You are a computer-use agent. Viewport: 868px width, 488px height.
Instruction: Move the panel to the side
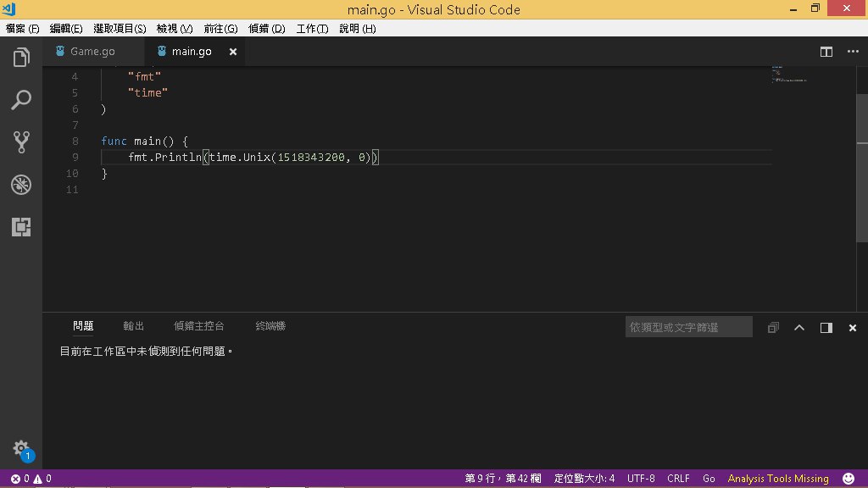pyautogui.click(x=826, y=328)
